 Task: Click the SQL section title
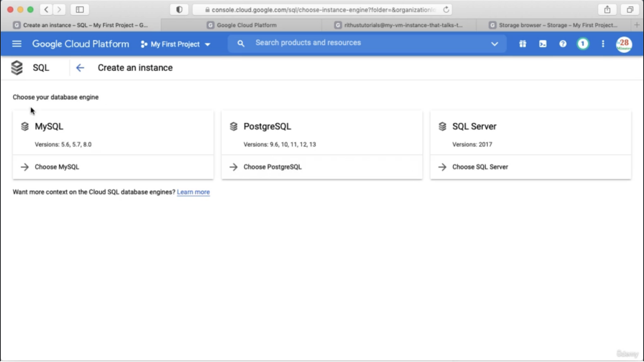[41, 68]
